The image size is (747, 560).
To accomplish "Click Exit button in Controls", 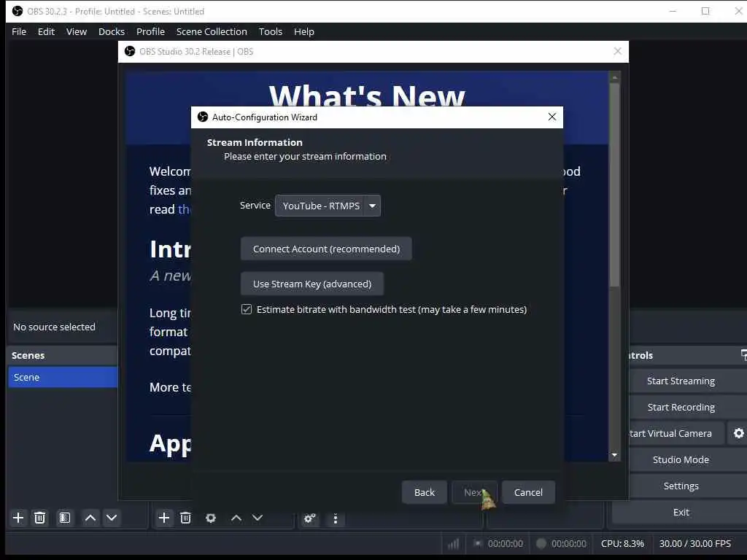I will (x=681, y=512).
